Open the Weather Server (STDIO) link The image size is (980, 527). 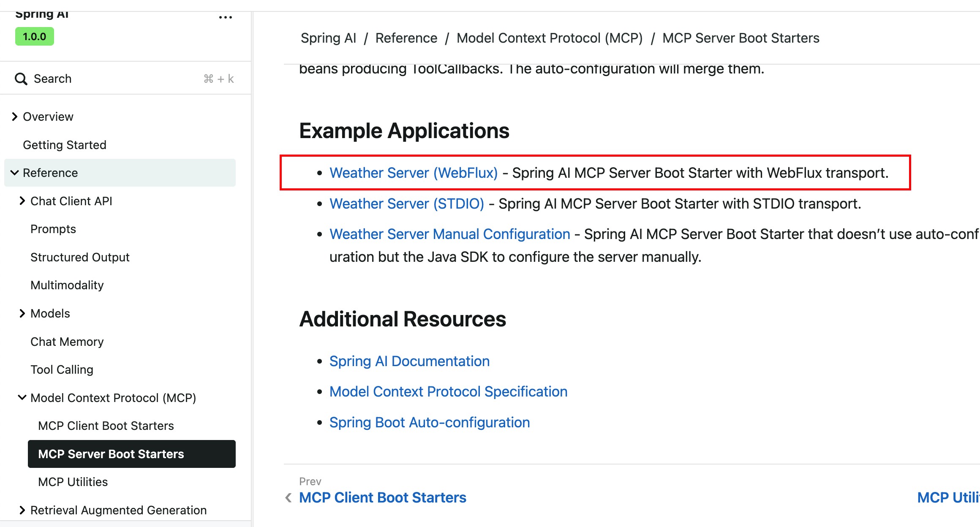coord(406,204)
